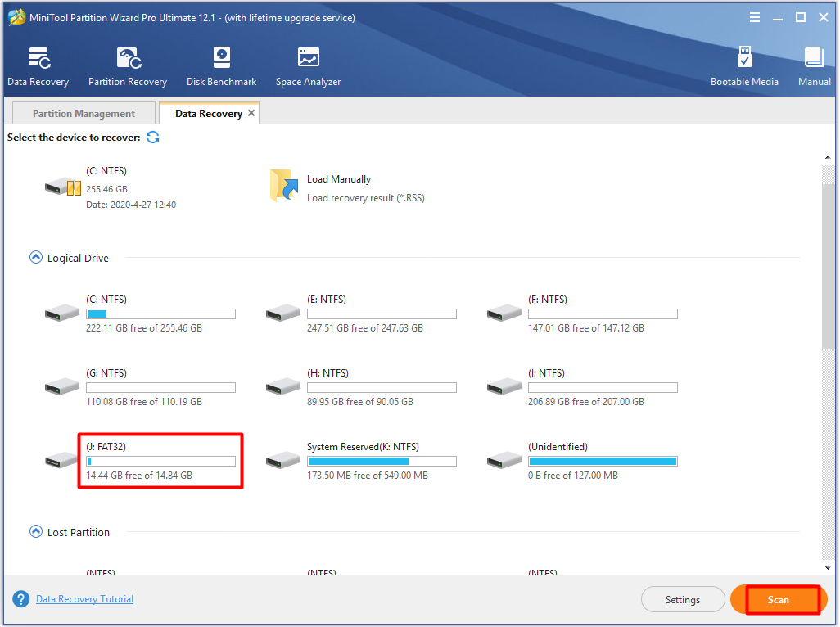This screenshot has width=840, height=627.
Task: Click the MiniTool app logo icon
Action: tap(16, 17)
